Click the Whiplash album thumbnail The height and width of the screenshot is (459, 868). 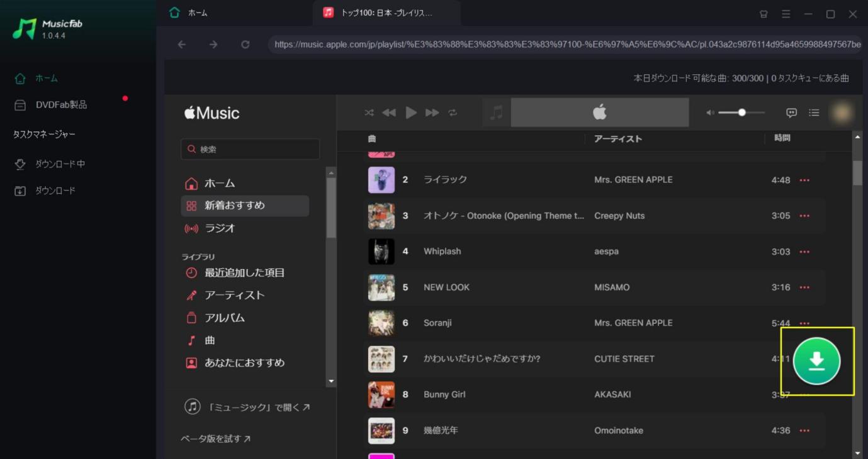pyautogui.click(x=381, y=252)
